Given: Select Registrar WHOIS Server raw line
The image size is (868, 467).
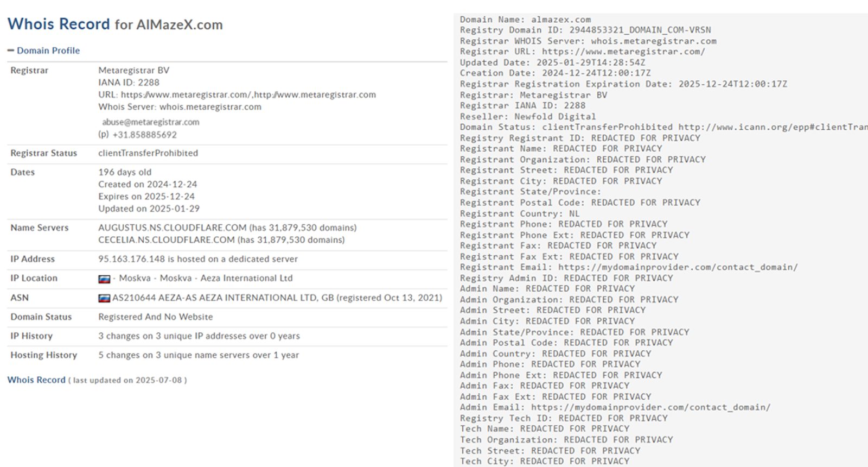Looking at the screenshot, I should click(588, 41).
